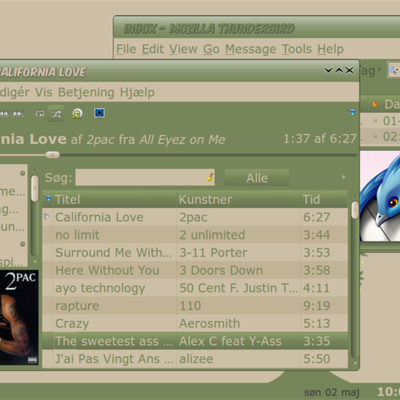Image resolution: width=400 pixels, height=400 pixels.
Task: Select the "California Love" track title
Action: click(99, 217)
